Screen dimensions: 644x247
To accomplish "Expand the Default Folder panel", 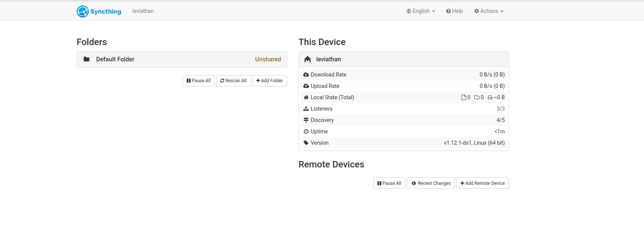I will (182, 59).
